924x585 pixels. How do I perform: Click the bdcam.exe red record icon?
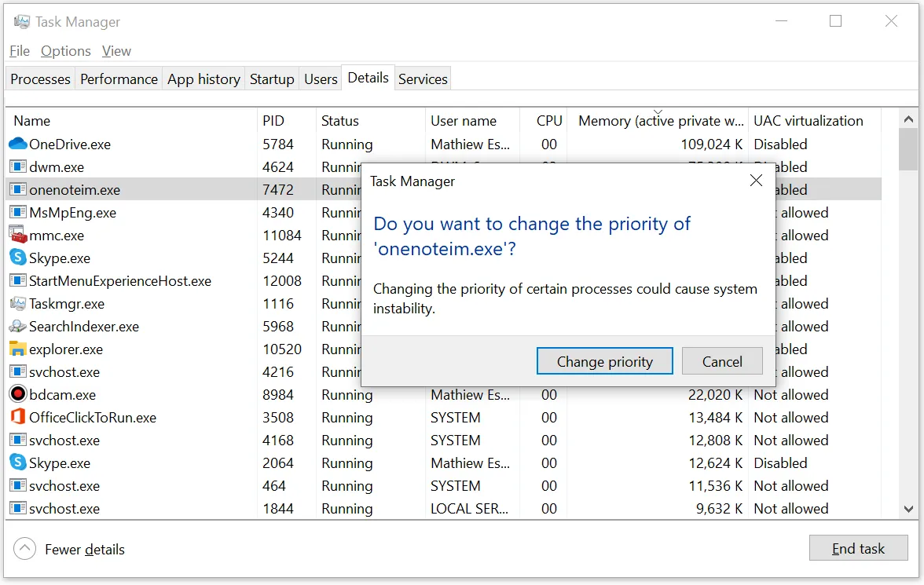pos(18,394)
